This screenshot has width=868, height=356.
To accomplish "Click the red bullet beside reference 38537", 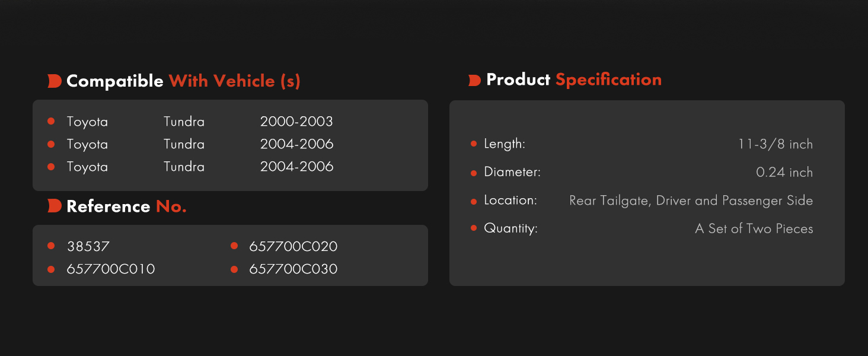I will click(x=51, y=246).
